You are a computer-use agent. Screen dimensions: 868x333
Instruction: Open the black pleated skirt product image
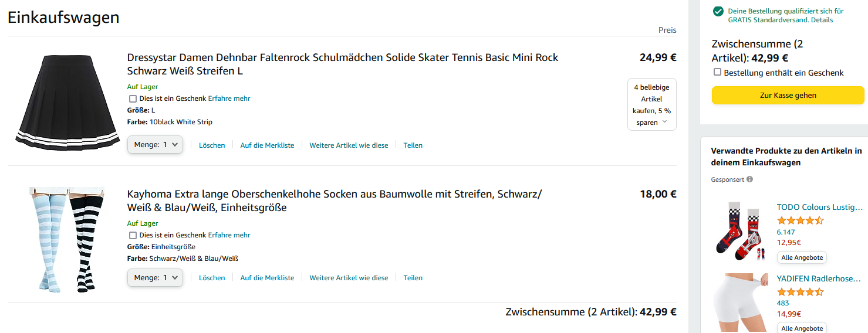67,103
